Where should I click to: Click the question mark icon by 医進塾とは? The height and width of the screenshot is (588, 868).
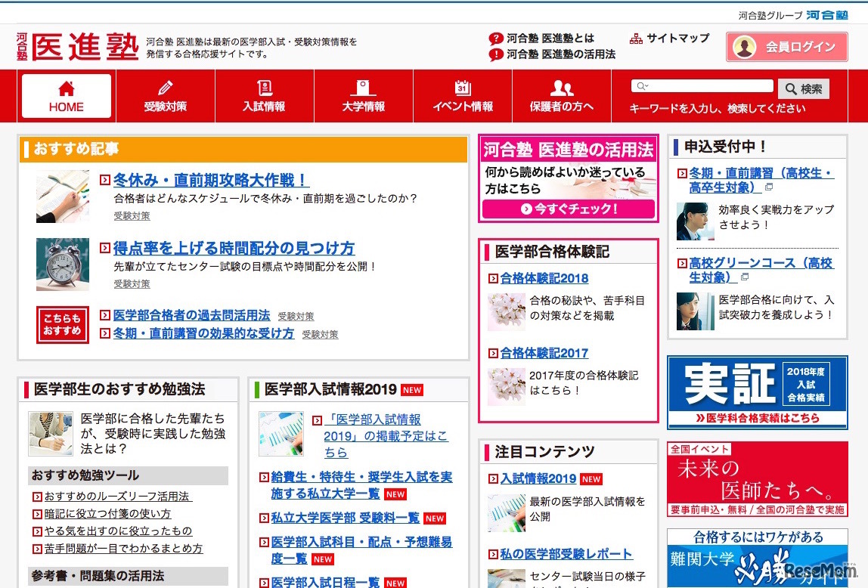[496, 39]
